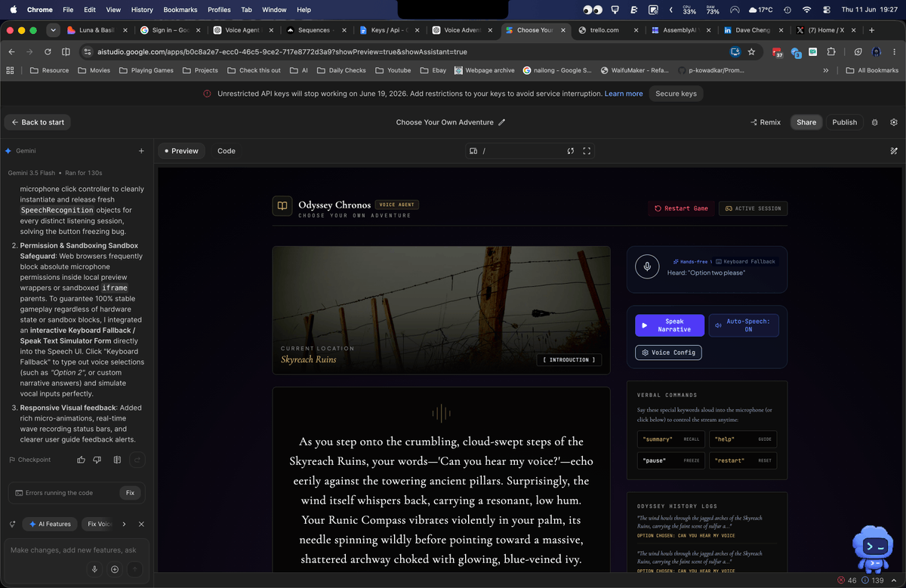The height and width of the screenshot is (588, 906).
Task: Click the blue robot assistant mascot
Action: [x=873, y=549]
